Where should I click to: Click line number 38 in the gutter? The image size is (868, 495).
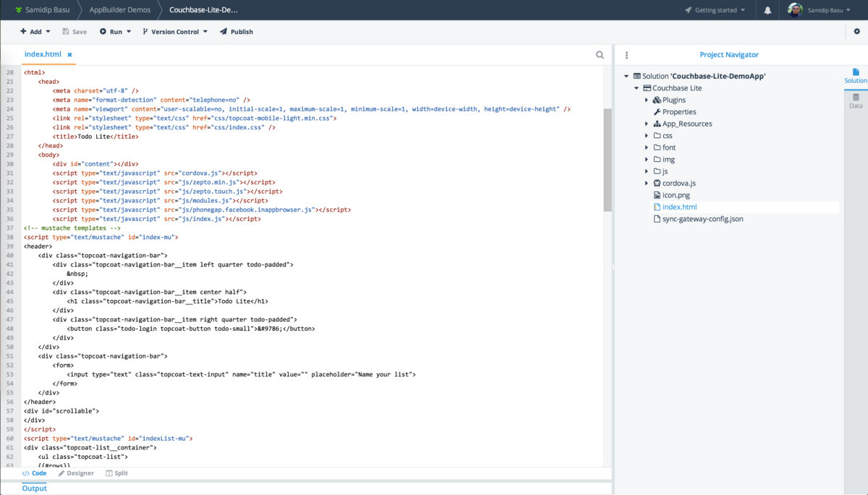click(10, 237)
